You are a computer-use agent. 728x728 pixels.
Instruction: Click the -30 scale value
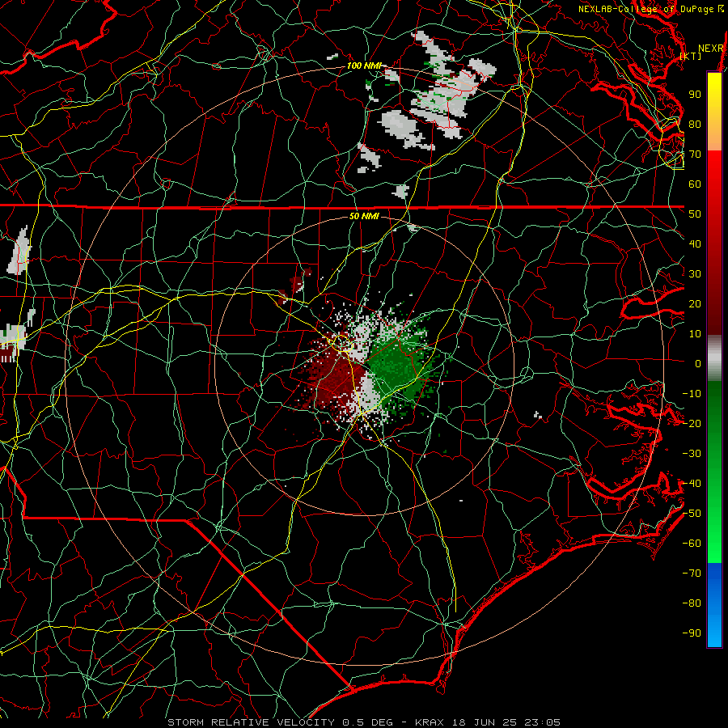(x=692, y=454)
